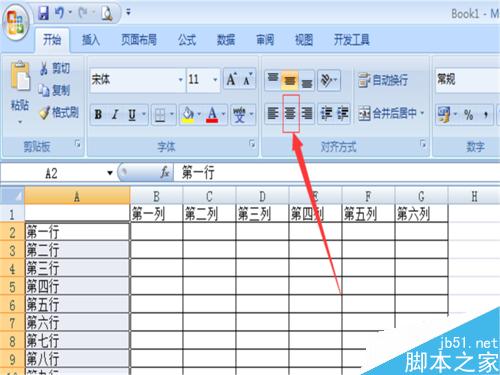Increase font size
This screenshot has width=500, height=375.
pos(232,79)
